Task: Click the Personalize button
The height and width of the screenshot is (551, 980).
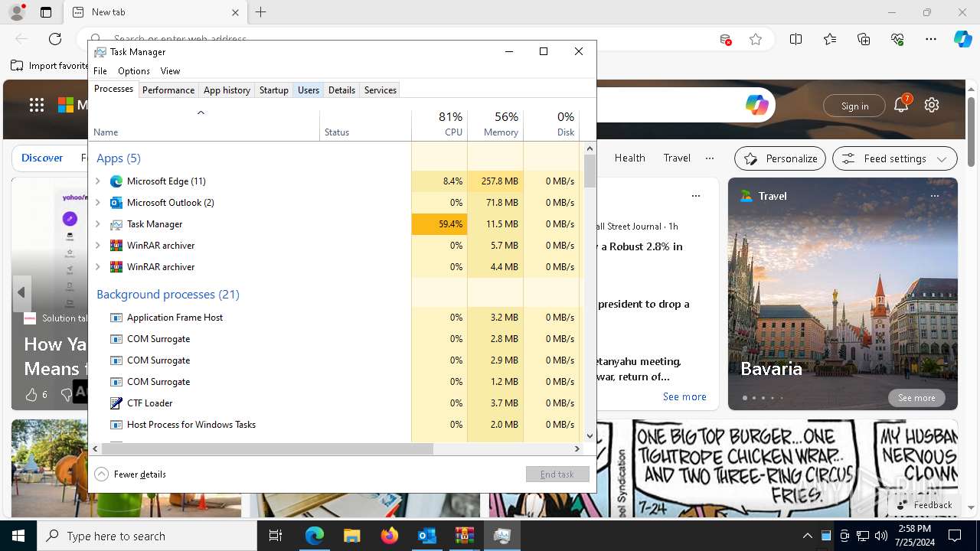Action: [780, 158]
